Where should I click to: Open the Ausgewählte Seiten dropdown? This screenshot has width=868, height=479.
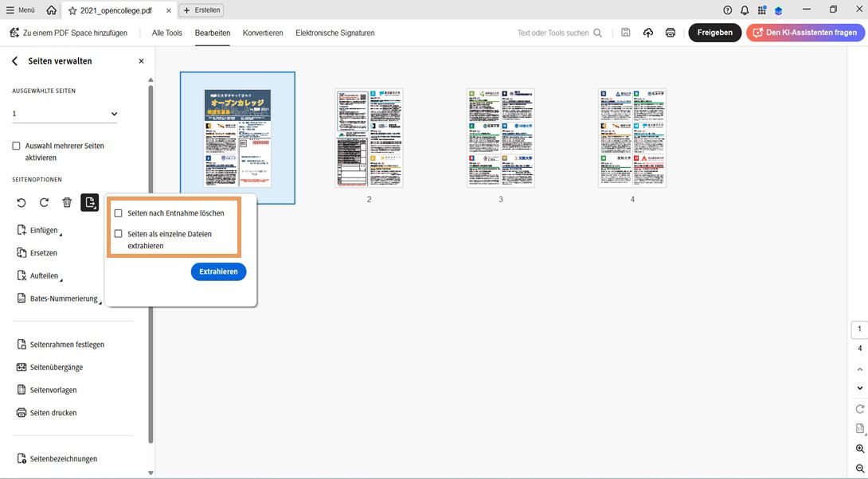tap(65, 114)
